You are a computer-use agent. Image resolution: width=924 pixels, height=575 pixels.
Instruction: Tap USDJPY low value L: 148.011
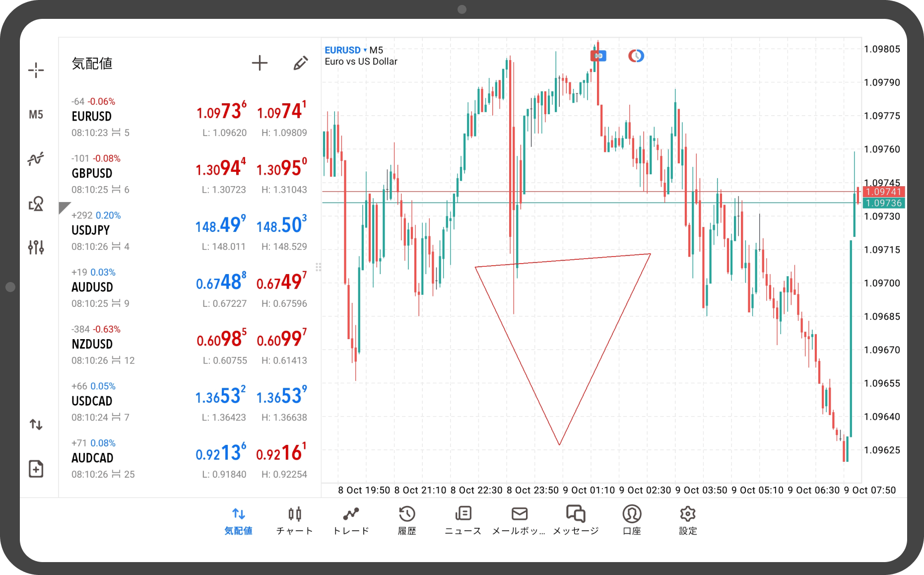[224, 247]
